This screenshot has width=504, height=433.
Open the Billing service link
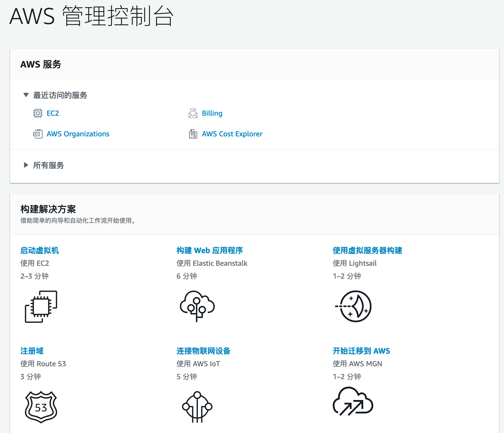[x=212, y=113]
